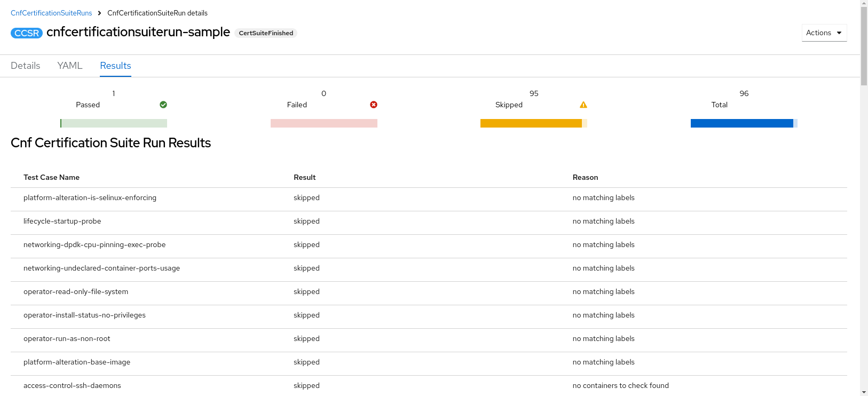The image size is (868, 396).
Task: Click the breadcrumb chevron separator
Action: point(99,13)
